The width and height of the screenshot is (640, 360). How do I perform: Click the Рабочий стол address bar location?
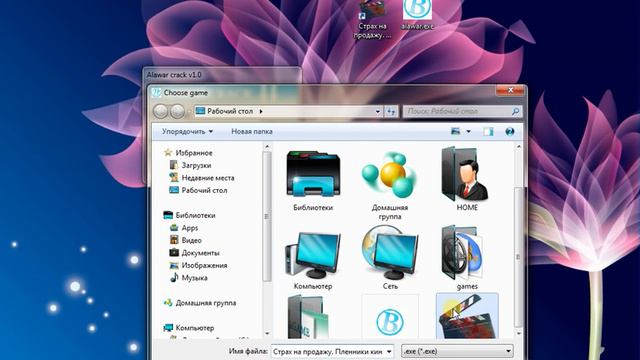coord(230,111)
